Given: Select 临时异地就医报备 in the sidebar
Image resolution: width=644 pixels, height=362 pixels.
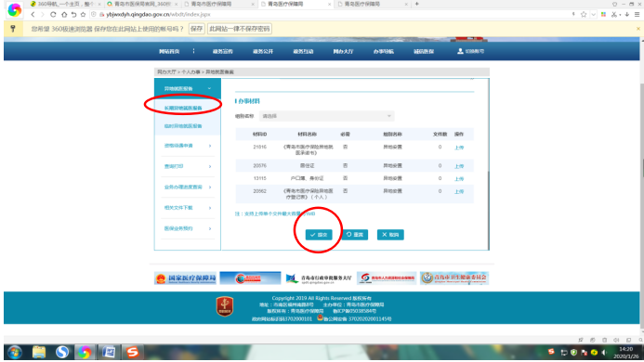Looking at the screenshot, I should (x=183, y=126).
